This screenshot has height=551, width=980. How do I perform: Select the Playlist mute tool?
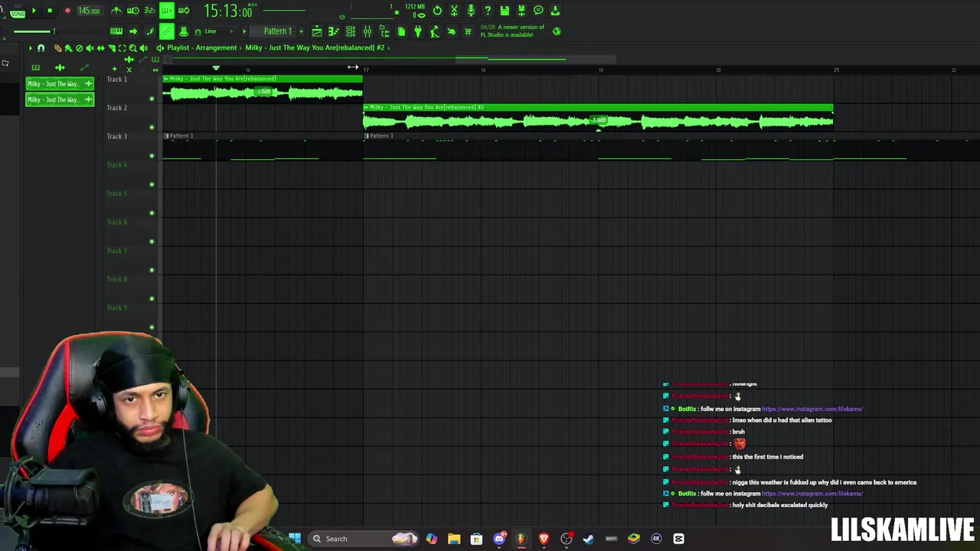(90, 47)
